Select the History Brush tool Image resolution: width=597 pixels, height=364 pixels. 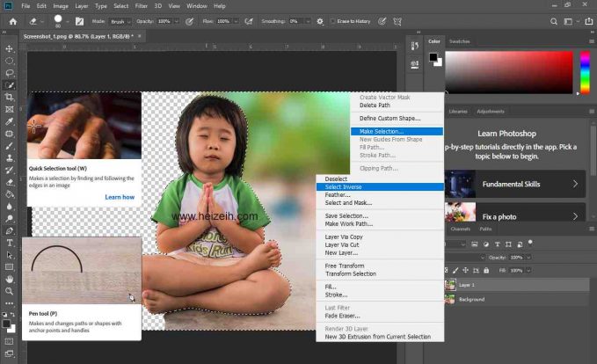[x=9, y=171]
